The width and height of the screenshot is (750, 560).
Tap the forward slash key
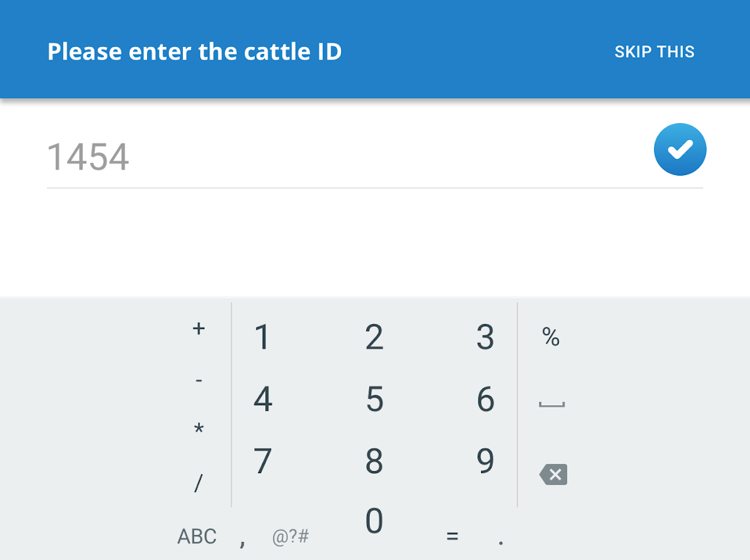(199, 483)
